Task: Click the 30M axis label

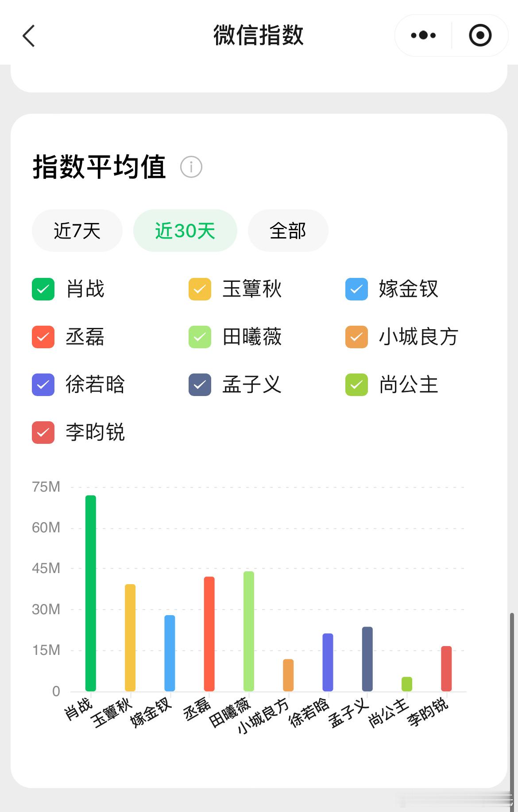Action: (46, 609)
